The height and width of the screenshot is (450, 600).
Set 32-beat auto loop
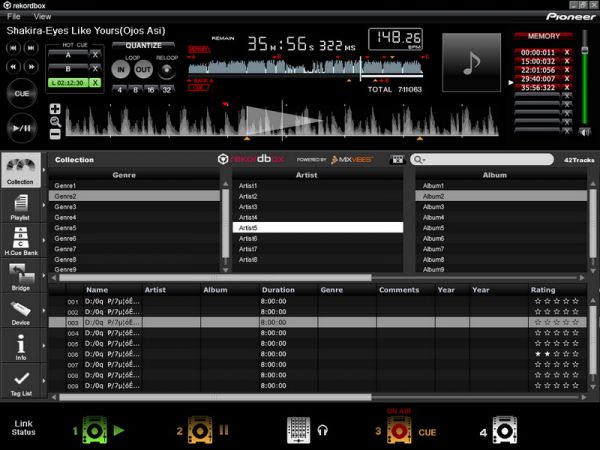(167, 90)
